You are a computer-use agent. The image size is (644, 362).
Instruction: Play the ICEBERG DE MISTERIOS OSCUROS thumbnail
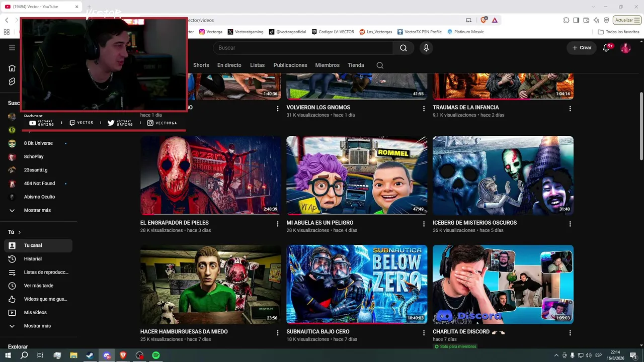coord(503,175)
